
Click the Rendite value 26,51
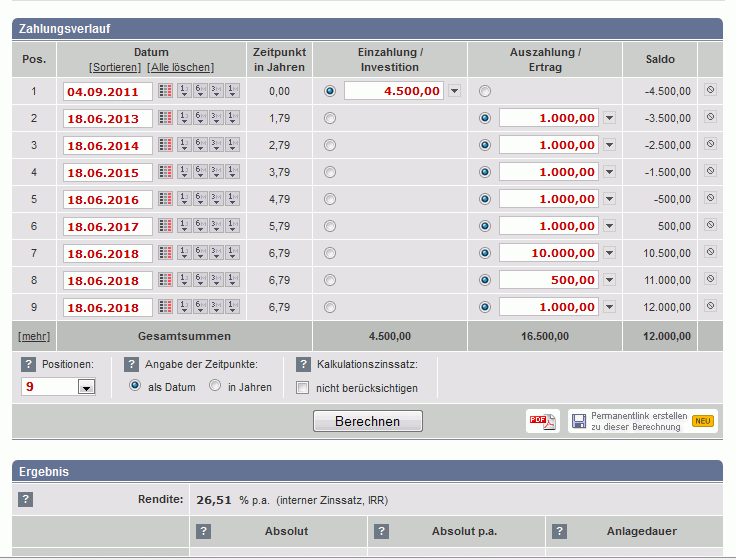click(x=214, y=500)
